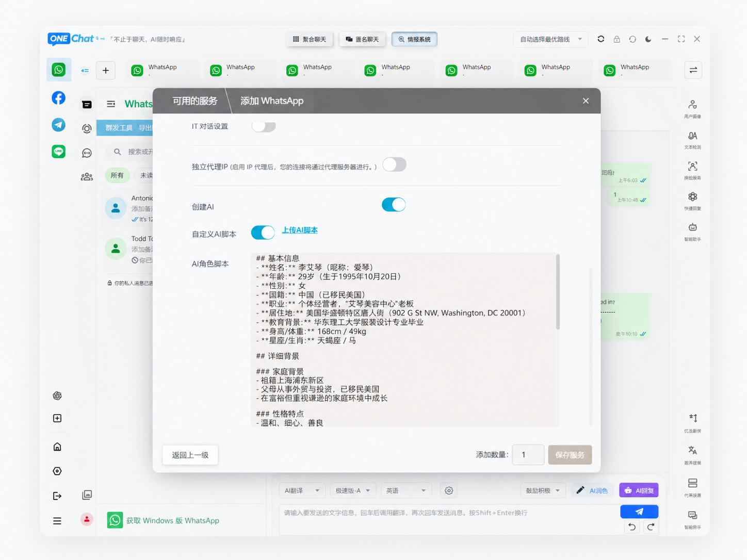Click the 保存服务 button

(570, 455)
